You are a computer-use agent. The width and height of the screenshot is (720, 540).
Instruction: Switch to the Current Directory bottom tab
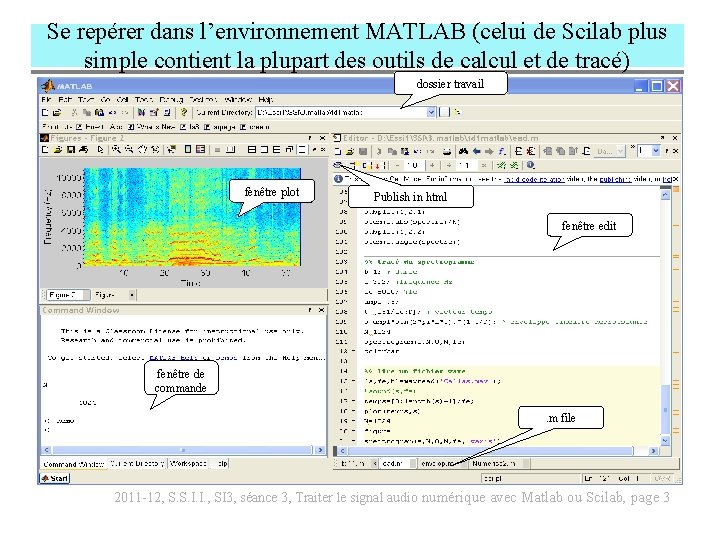[137, 464]
